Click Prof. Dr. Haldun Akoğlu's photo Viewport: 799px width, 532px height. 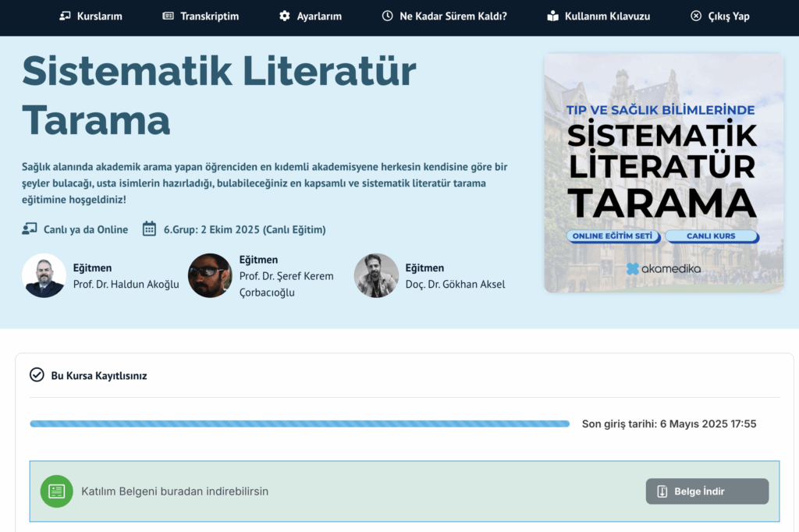point(44,275)
